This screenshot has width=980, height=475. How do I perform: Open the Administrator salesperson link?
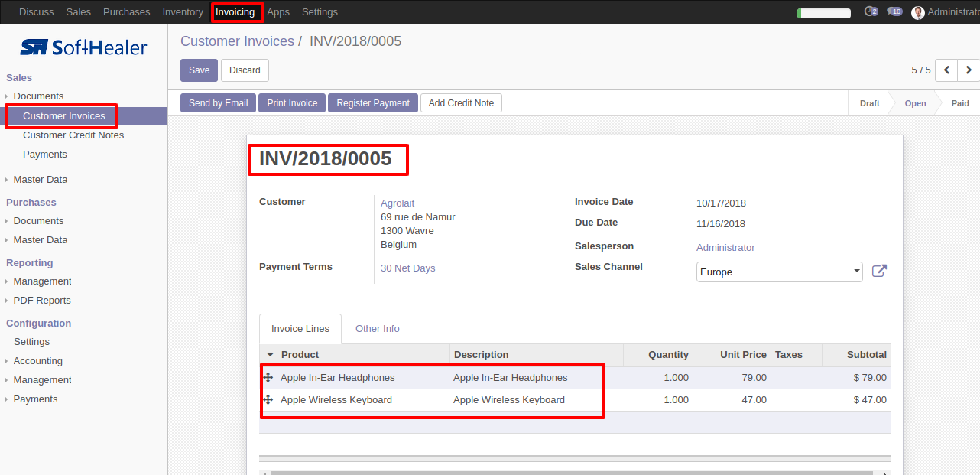pos(725,248)
